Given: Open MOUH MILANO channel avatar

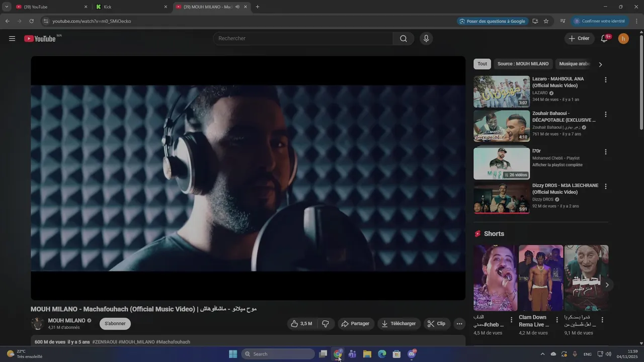Looking at the screenshot, I should click(x=37, y=324).
